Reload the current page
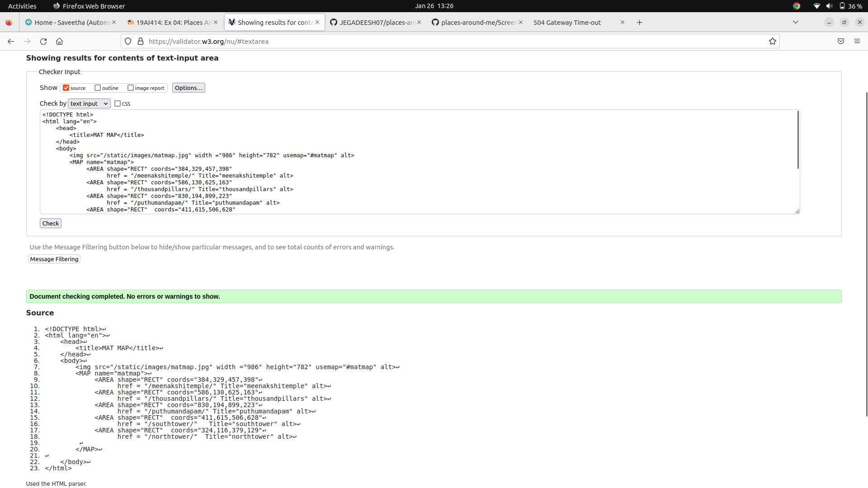Image resolution: width=868 pixels, height=488 pixels. pos(43,41)
